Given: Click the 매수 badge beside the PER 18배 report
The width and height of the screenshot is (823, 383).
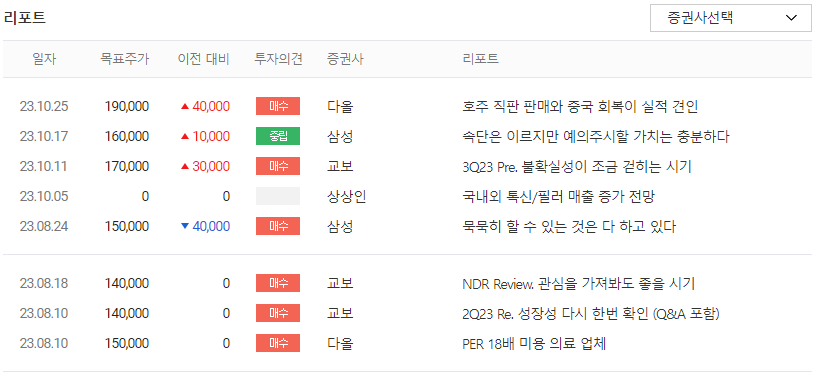Looking at the screenshot, I should coord(278,343).
